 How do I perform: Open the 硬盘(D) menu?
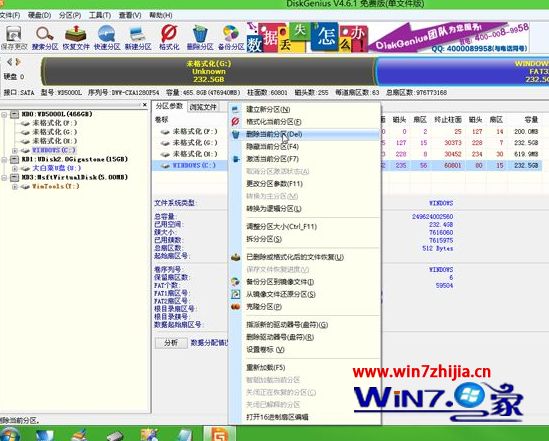click(40, 15)
